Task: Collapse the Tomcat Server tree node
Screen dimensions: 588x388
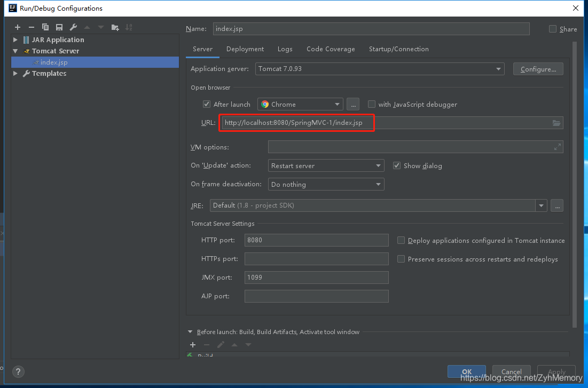Action: (x=15, y=51)
